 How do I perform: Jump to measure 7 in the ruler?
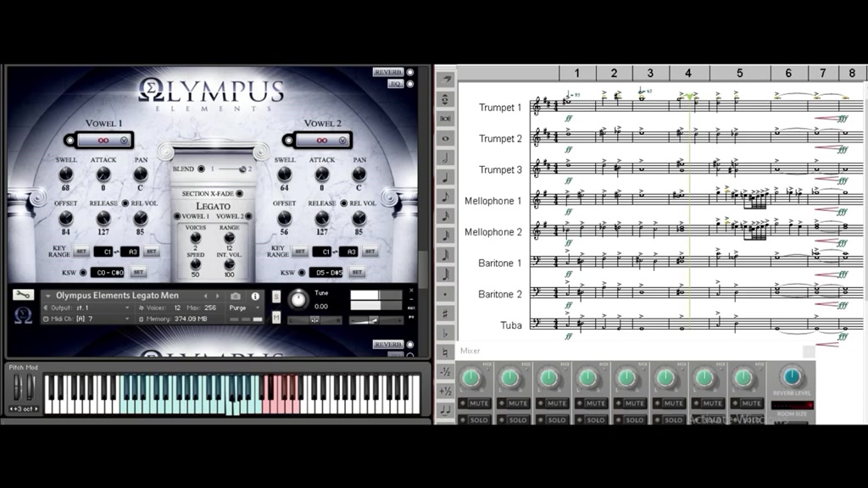coord(822,73)
